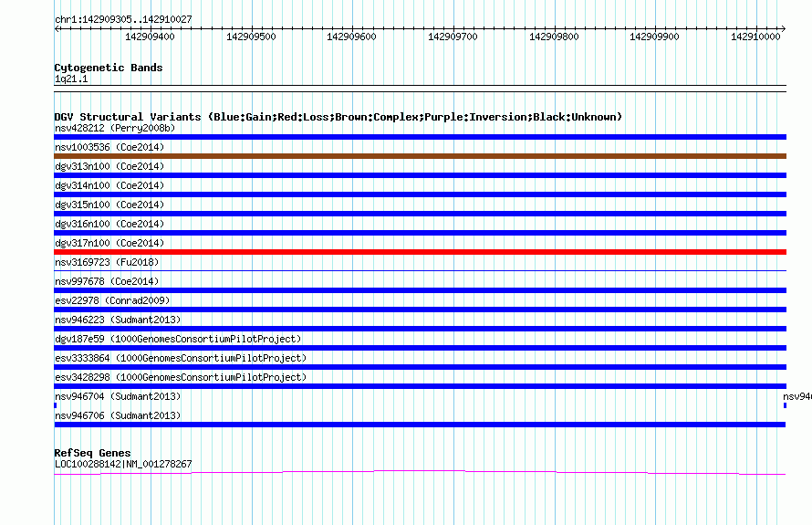Select the blue bar under dgv313n100
This screenshot has width=812, height=525.
[x=420, y=175]
